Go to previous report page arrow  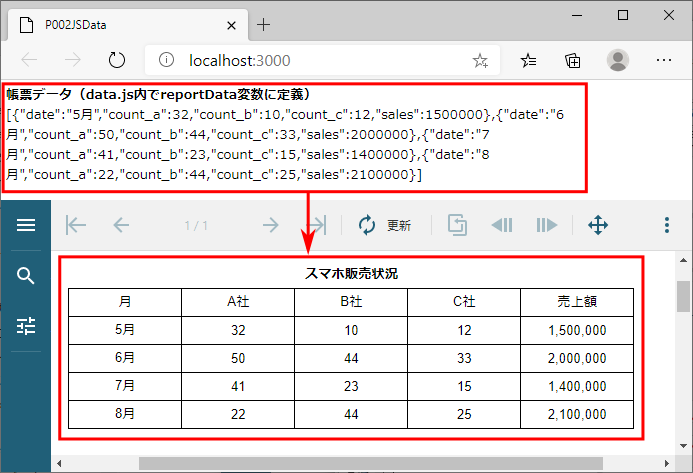(x=121, y=225)
